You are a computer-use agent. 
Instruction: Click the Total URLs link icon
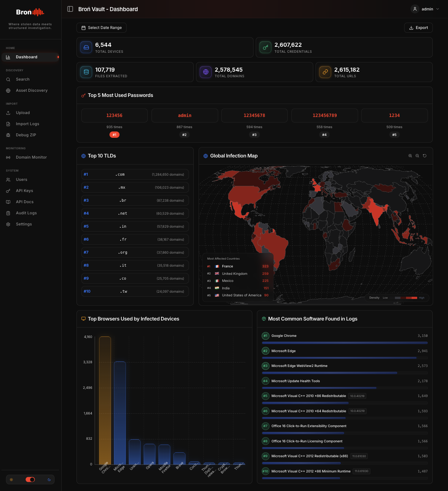325,72
